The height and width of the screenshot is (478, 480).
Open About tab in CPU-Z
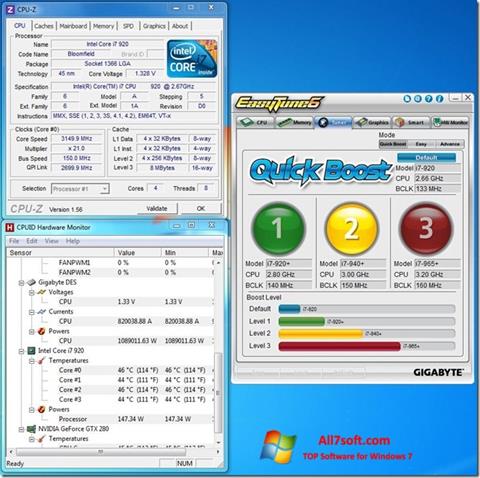coord(180,26)
